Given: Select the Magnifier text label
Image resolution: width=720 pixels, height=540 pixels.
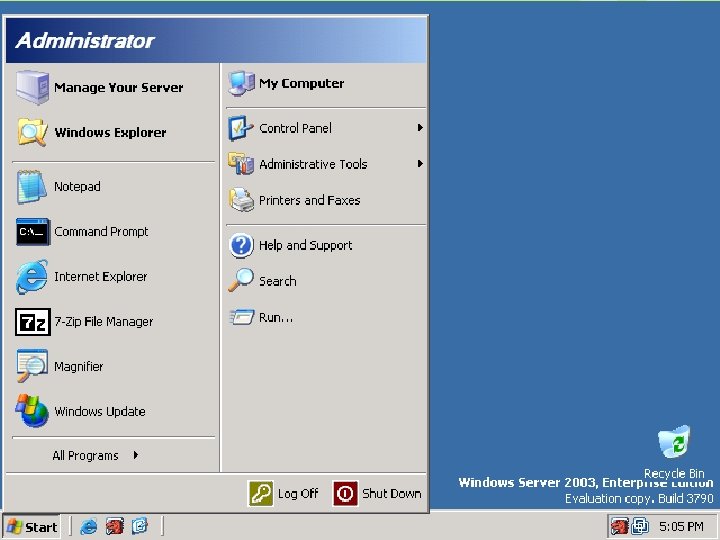Looking at the screenshot, I should 79,366.
